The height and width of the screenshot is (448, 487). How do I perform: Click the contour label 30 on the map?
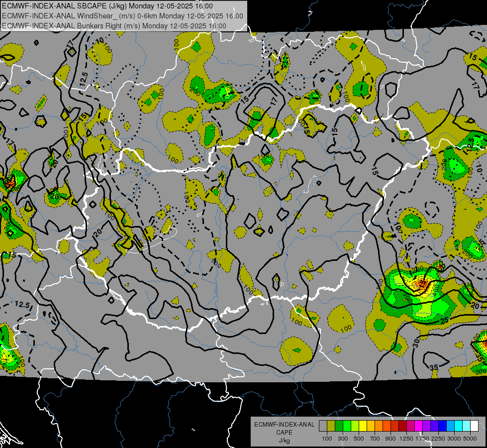pos(416,342)
